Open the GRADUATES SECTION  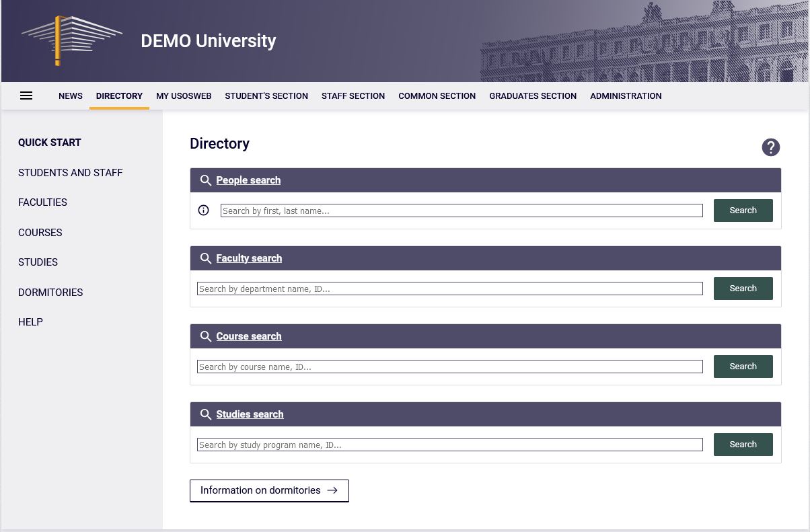(x=533, y=96)
